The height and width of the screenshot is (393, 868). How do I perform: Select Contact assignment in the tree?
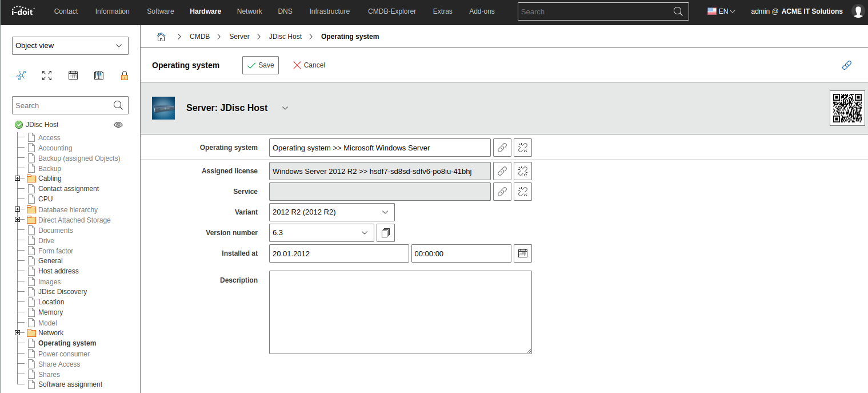click(x=69, y=189)
